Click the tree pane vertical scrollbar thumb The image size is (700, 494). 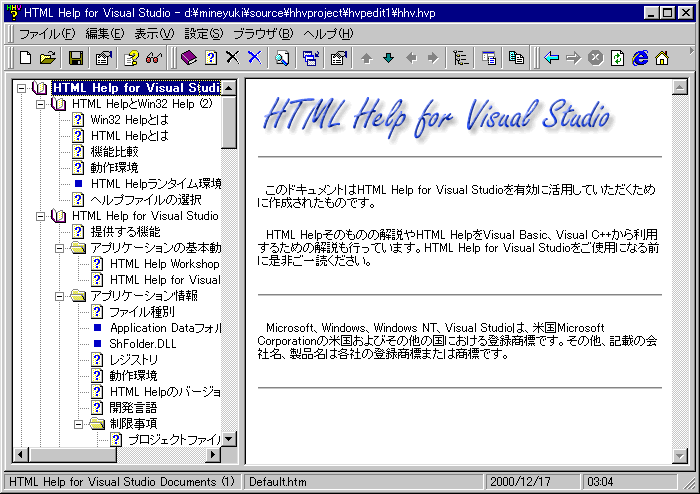[x=229, y=122]
